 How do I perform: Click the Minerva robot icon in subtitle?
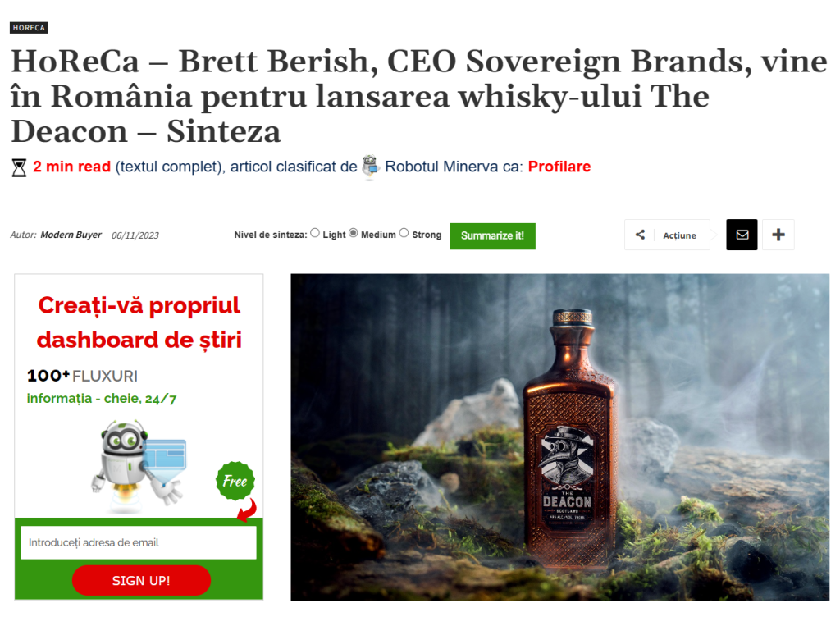(370, 167)
